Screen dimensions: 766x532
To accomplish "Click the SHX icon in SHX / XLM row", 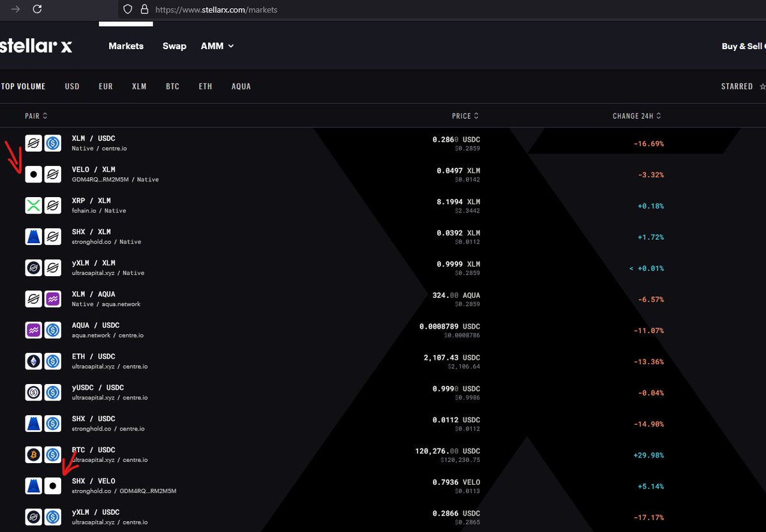I will (33, 237).
